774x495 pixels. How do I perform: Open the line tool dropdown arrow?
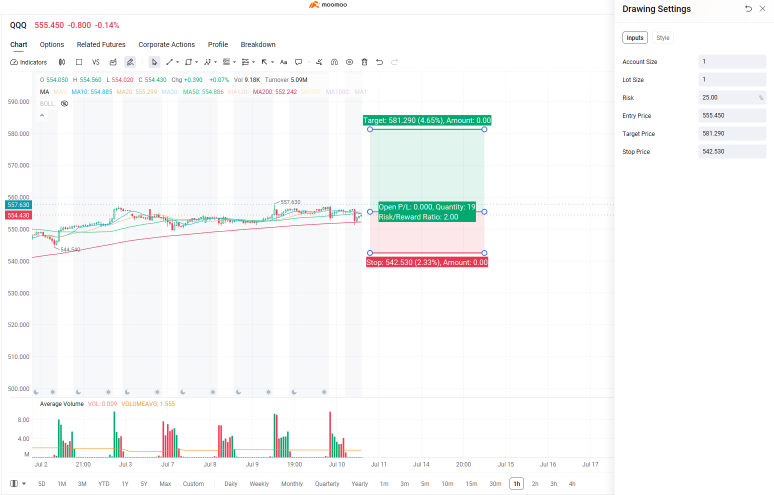(x=178, y=62)
